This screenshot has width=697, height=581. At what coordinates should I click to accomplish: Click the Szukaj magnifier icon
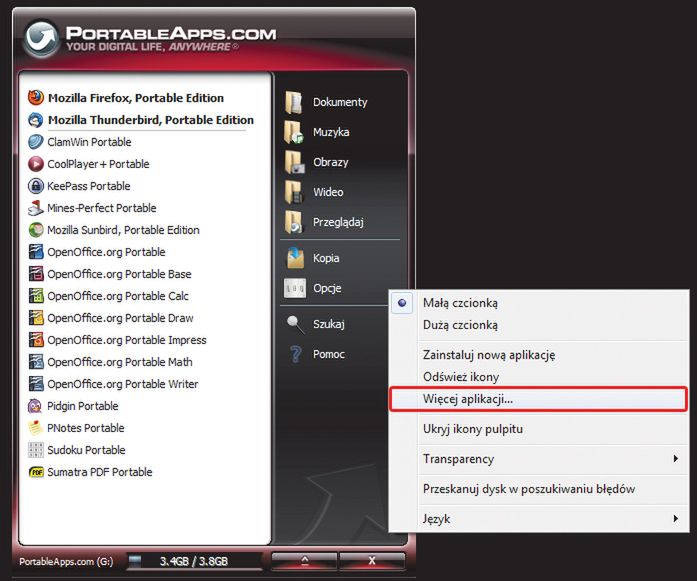296,324
